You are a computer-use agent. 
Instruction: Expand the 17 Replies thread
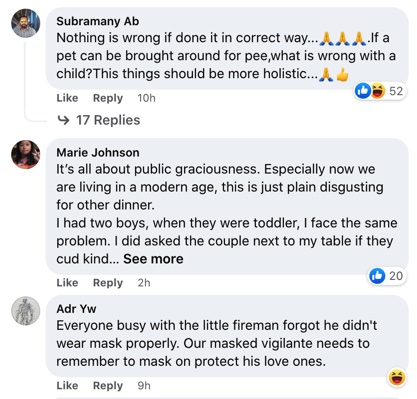(x=108, y=120)
